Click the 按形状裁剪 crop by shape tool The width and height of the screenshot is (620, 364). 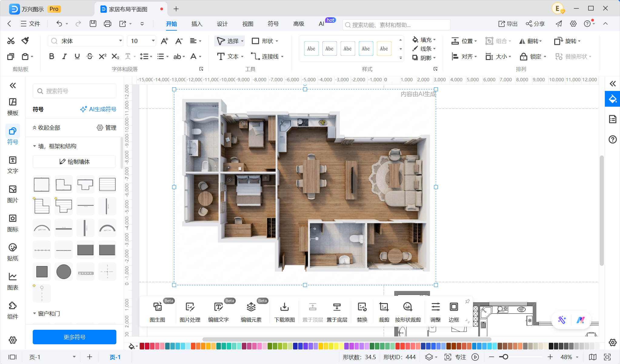coord(408,312)
